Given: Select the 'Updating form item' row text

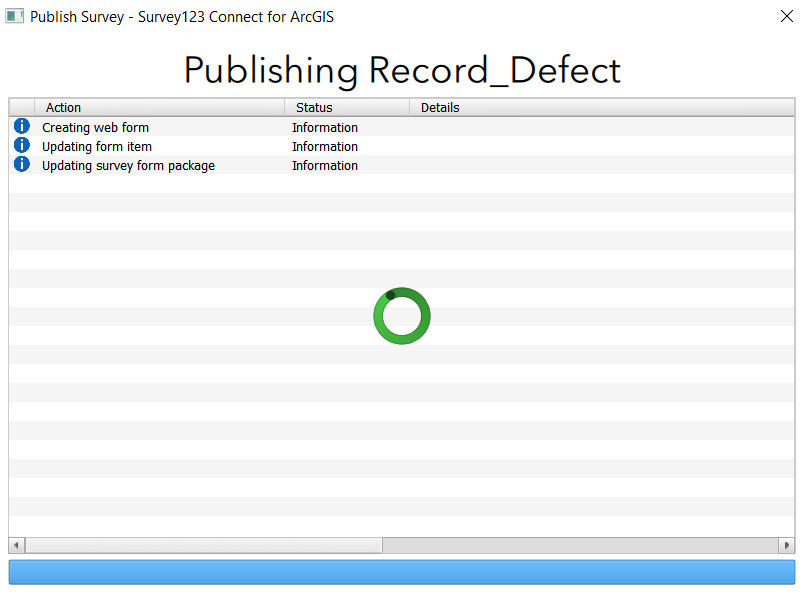Looking at the screenshot, I should pyautogui.click(x=97, y=147).
